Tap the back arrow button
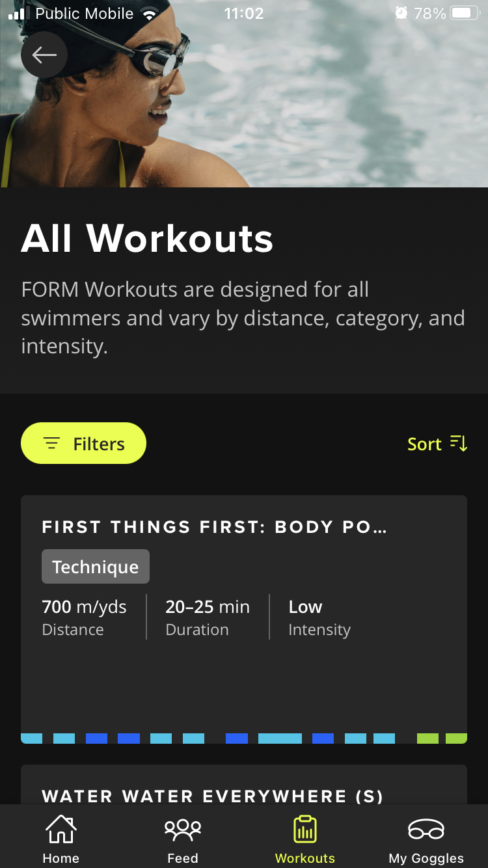The width and height of the screenshot is (488, 868). pos(44,55)
